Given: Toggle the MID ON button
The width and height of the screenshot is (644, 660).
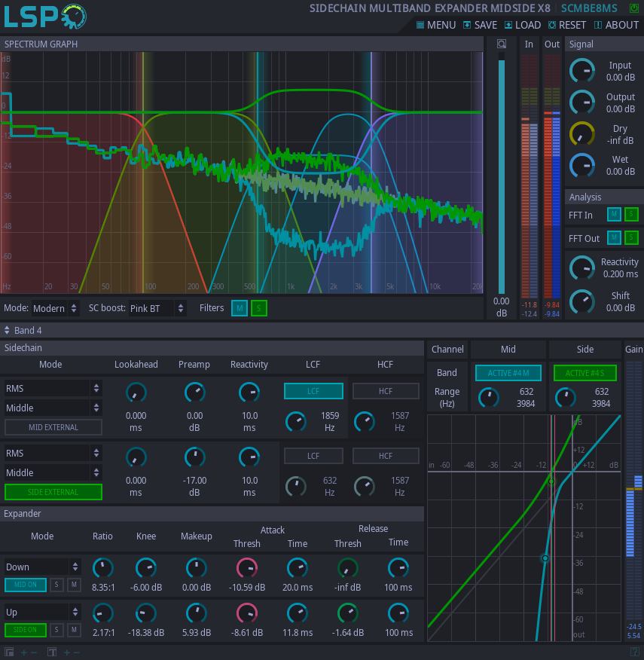Looking at the screenshot, I should tap(26, 585).
